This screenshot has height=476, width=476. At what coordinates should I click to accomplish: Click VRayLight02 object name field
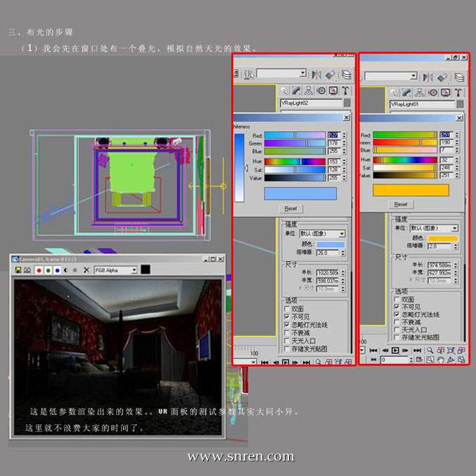tap(311, 103)
